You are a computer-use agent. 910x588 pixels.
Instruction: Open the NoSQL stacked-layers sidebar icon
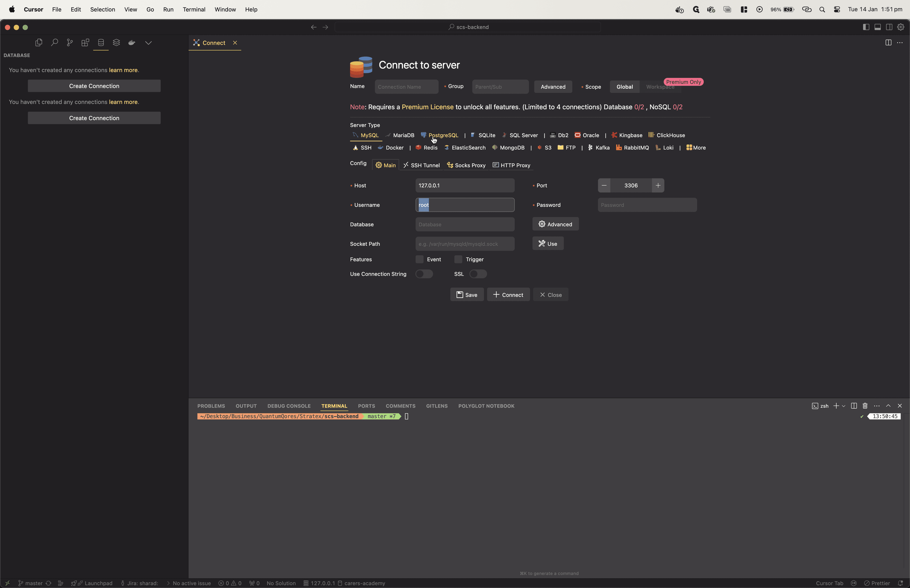(116, 43)
